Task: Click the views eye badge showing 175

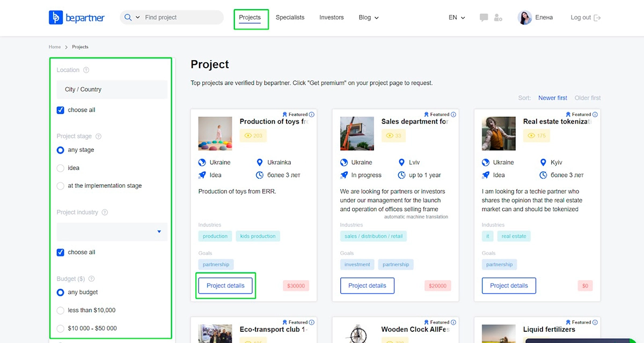Action: point(537,136)
